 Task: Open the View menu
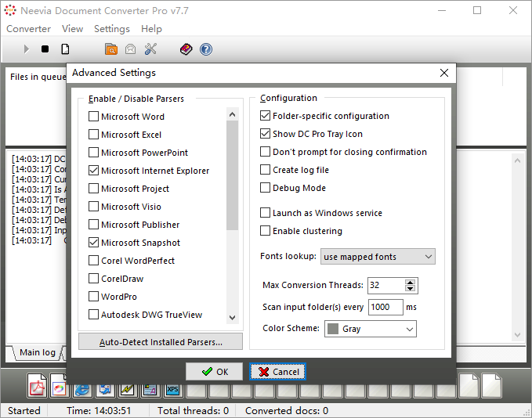(x=72, y=29)
